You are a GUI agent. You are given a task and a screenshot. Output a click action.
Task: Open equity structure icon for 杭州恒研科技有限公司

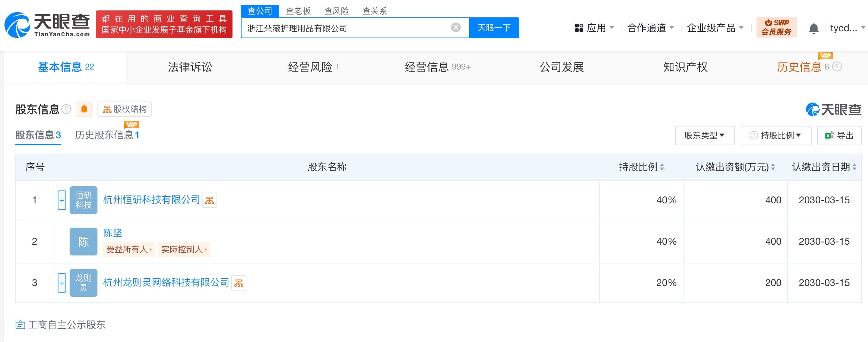tap(210, 200)
